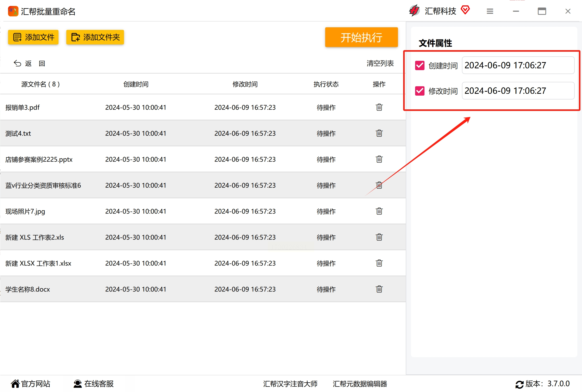Delete the 报销单3.pdf row with trash icon
582x392 pixels.
coord(379,107)
